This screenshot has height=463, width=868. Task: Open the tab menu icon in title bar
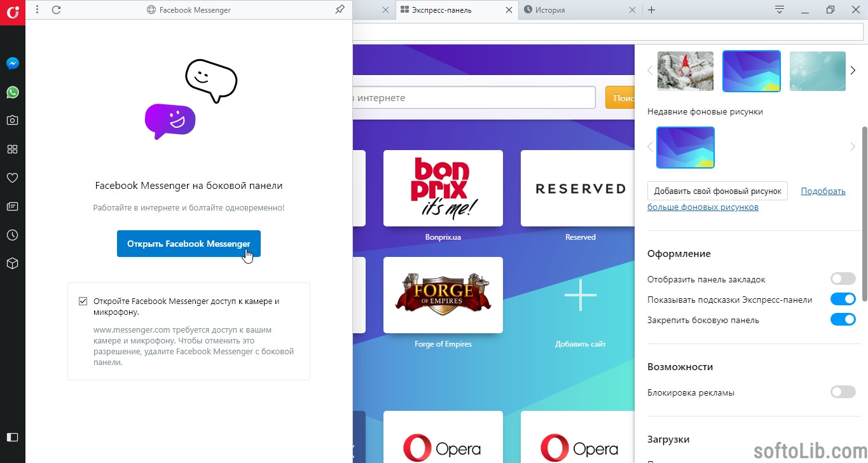(780, 10)
